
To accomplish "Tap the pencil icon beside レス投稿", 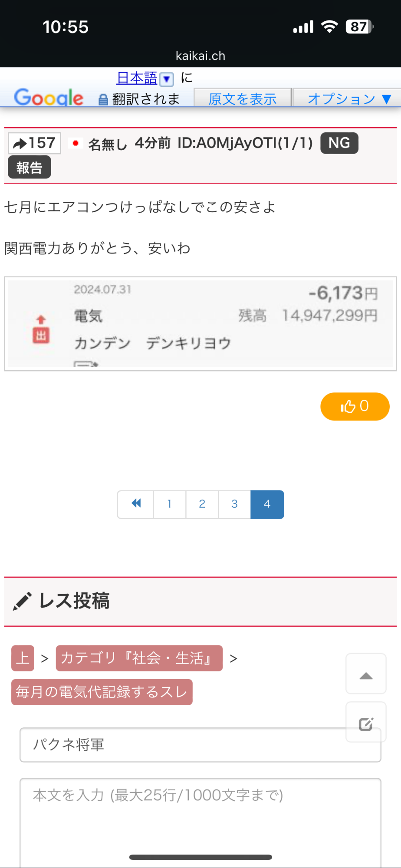I will click(22, 601).
